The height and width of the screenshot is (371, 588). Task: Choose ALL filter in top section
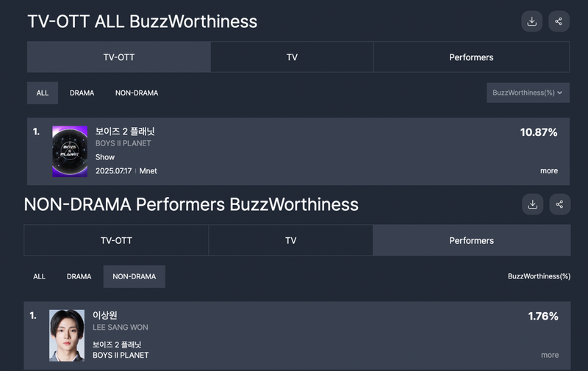coord(43,93)
